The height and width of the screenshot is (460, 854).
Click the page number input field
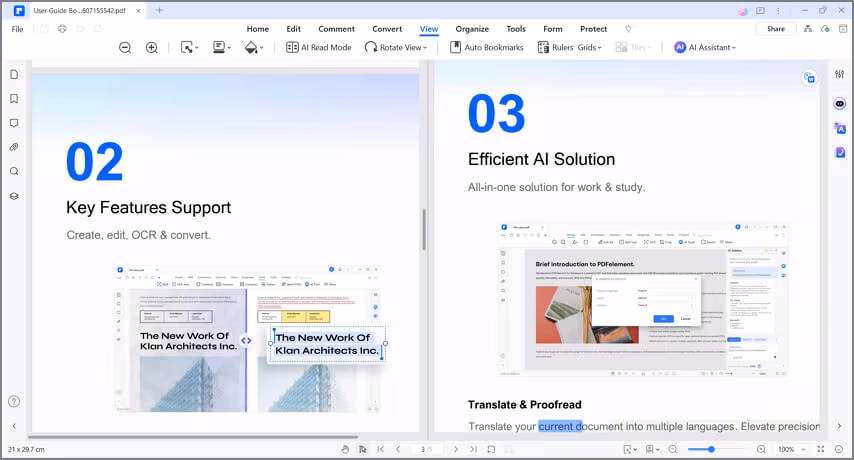(x=426, y=450)
